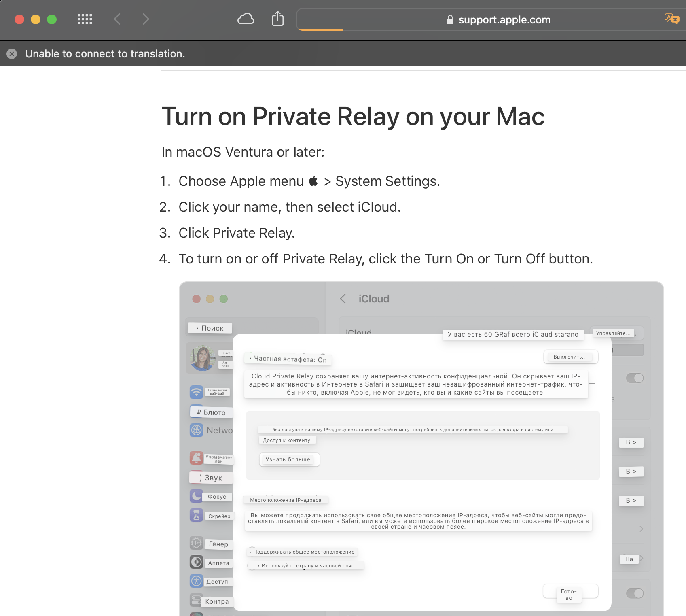Select the Network globe icon in sidebar
Image resolution: width=686 pixels, height=616 pixels.
point(197,430)
